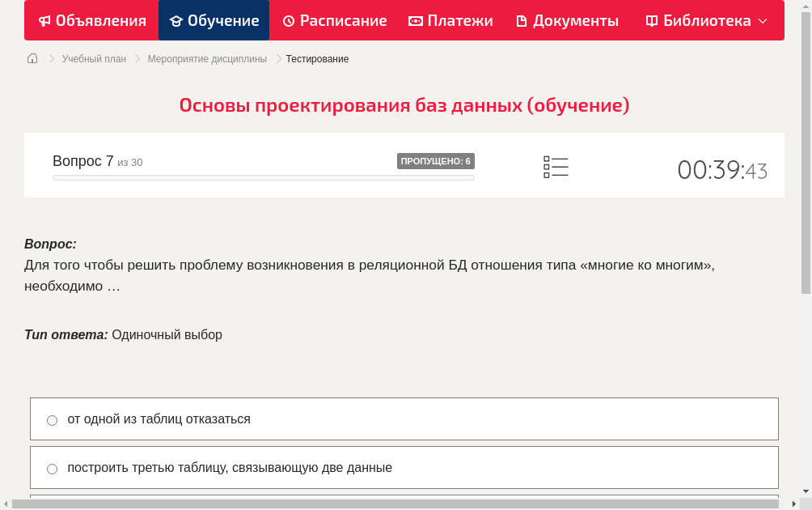Screen dimensions: 812x510
Task: Click the clock icon next to Расписание
Action: click(x=288, y=20)
